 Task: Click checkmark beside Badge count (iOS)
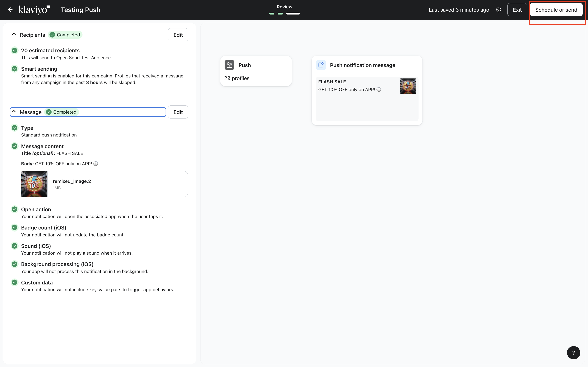14,227
